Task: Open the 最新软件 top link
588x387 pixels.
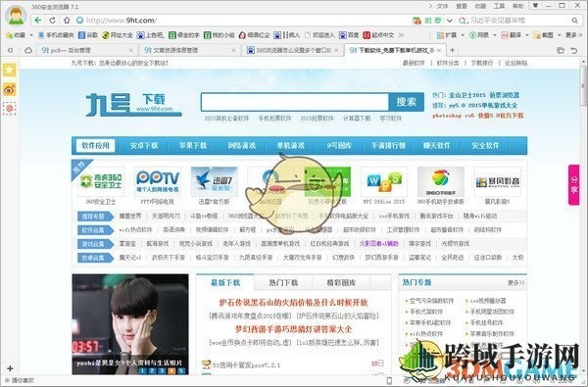Action: 414,63
